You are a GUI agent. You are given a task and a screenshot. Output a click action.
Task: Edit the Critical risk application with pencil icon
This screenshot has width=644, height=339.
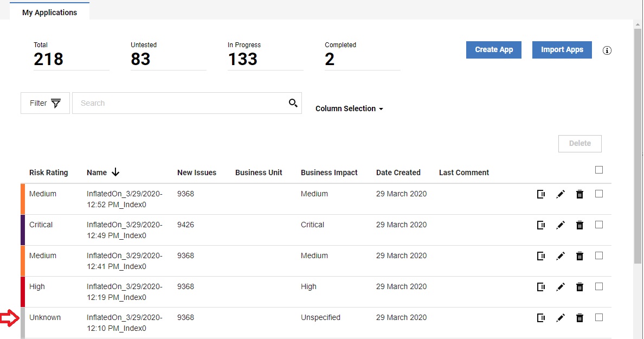tap(561, 225)
